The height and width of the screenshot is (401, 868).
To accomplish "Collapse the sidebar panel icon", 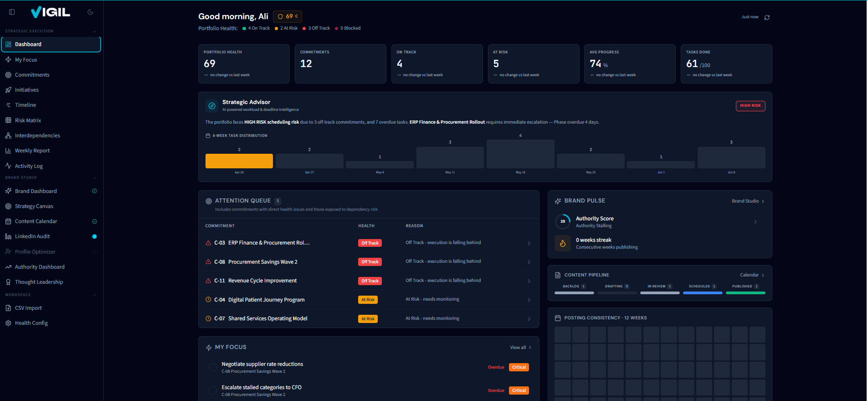I will [x=12, y=12].
